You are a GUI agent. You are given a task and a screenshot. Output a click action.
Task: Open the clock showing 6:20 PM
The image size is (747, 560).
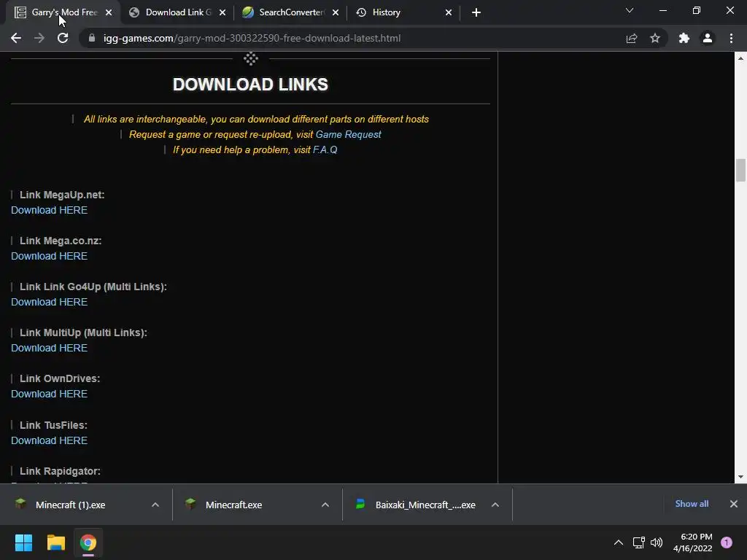pos(693,542)
